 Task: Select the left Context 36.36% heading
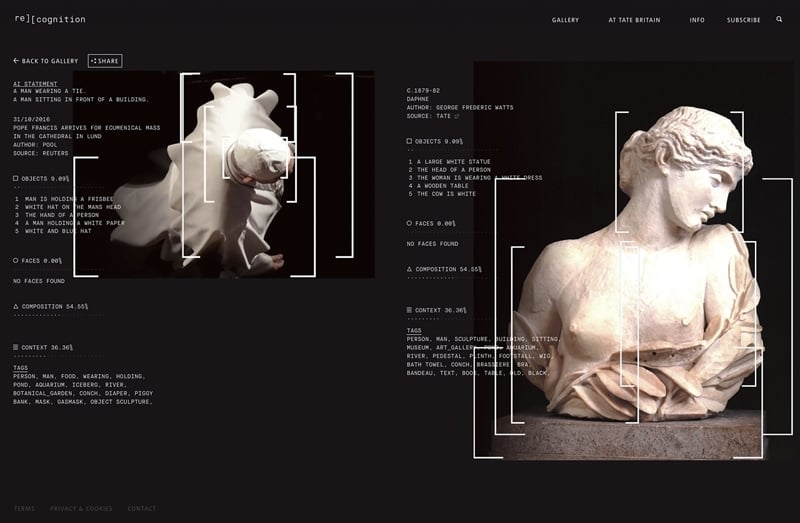click(x=43, y=347)
